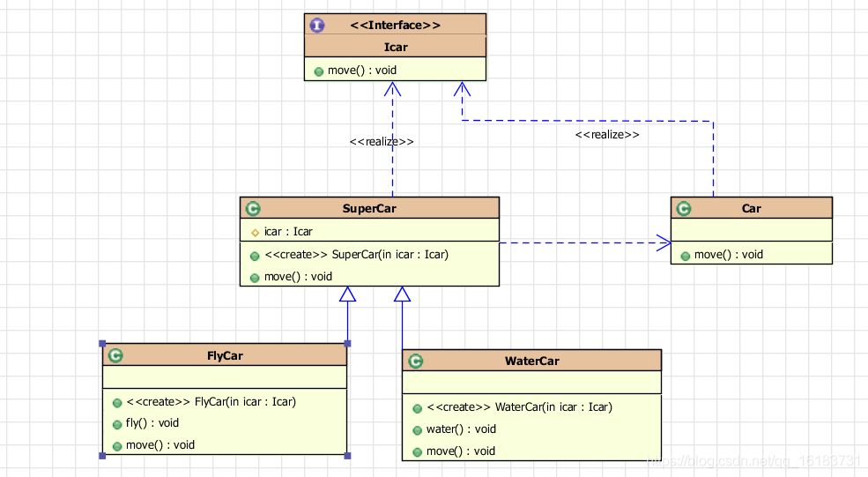Click 'move() : void' in SuperCar
The height and width of the screenshot is (477, 868).
tap(299, 277)
